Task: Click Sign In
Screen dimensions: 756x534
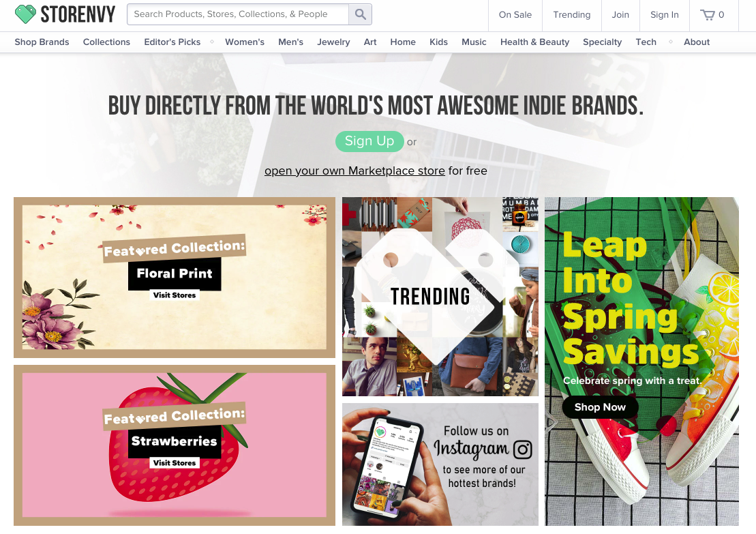Action: (x=664, y=14)
